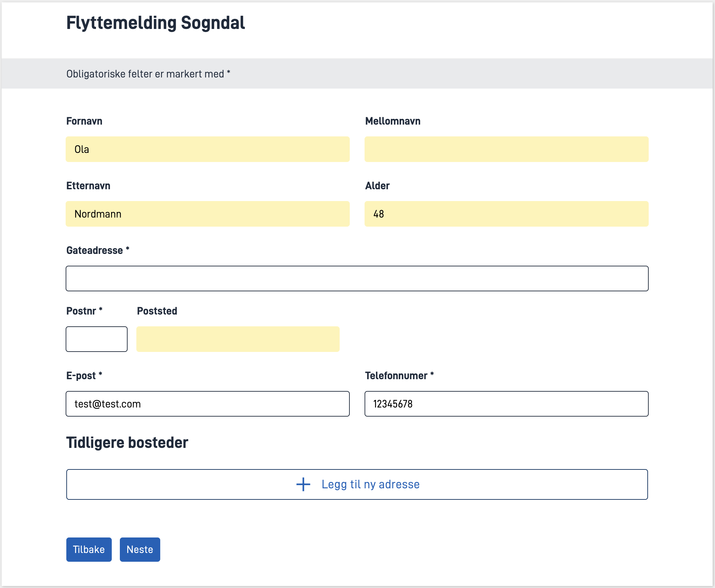
Task: Click the Alder field showing 48
Action: pos(506,214)
